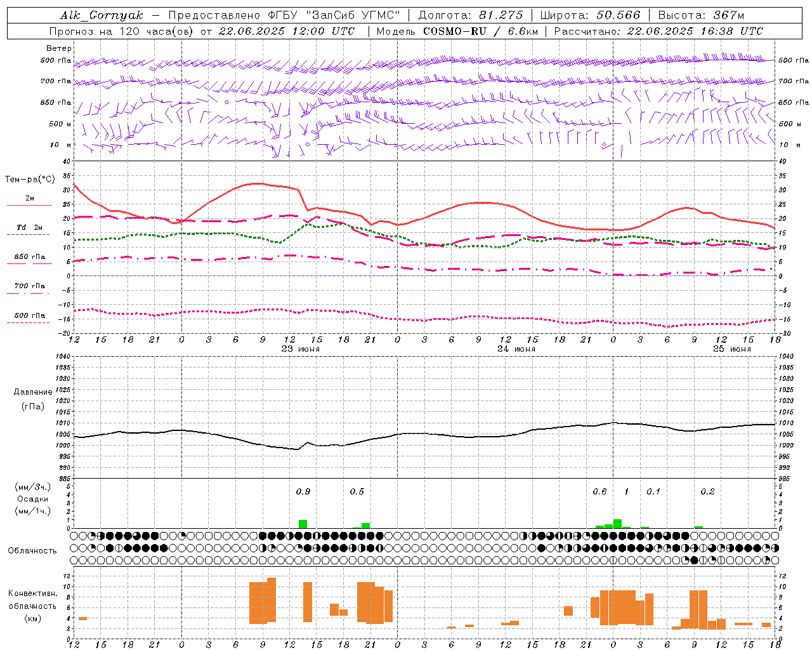This screenshot has height=650, width=812.
Task: Click the dashed line under Td 2м legend
Action: coord(29,234)
